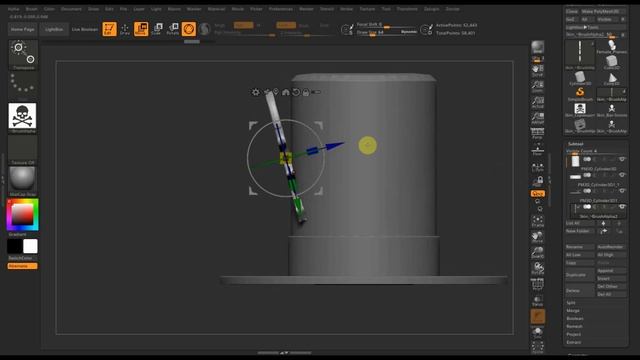The width and height of the screenshot is (640, 360).
Task: Click the AAHalf button
Action: point(538,118)
